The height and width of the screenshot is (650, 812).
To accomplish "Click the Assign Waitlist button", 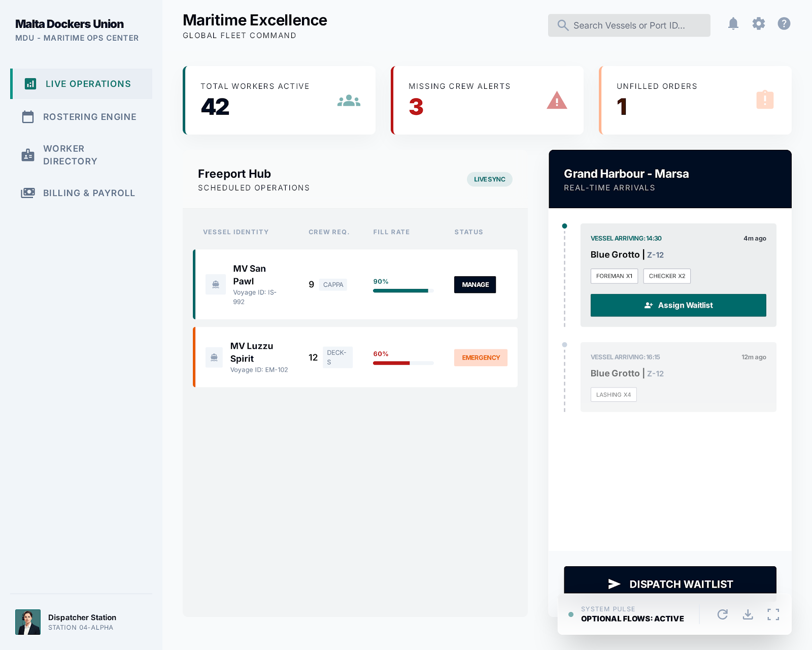I will 678,305.
